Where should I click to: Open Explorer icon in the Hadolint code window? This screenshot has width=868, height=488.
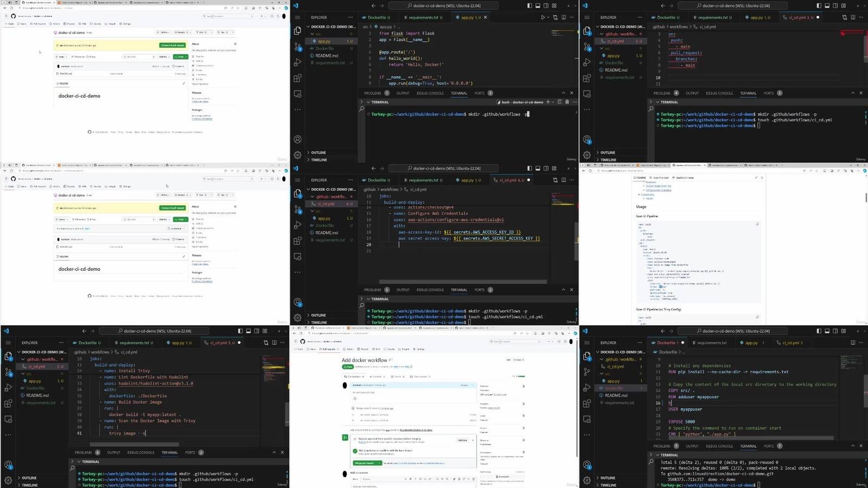click(8, 356)
